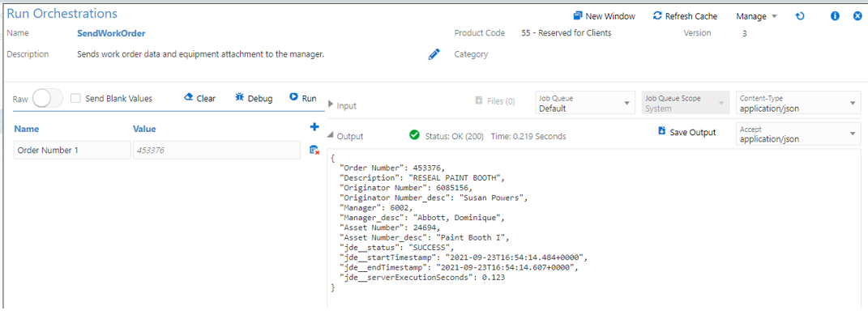The width and height of the screenshot is (868, 319).
Task: Open the Job Queue Scope dropdown
Action: (x=685, y=103)
